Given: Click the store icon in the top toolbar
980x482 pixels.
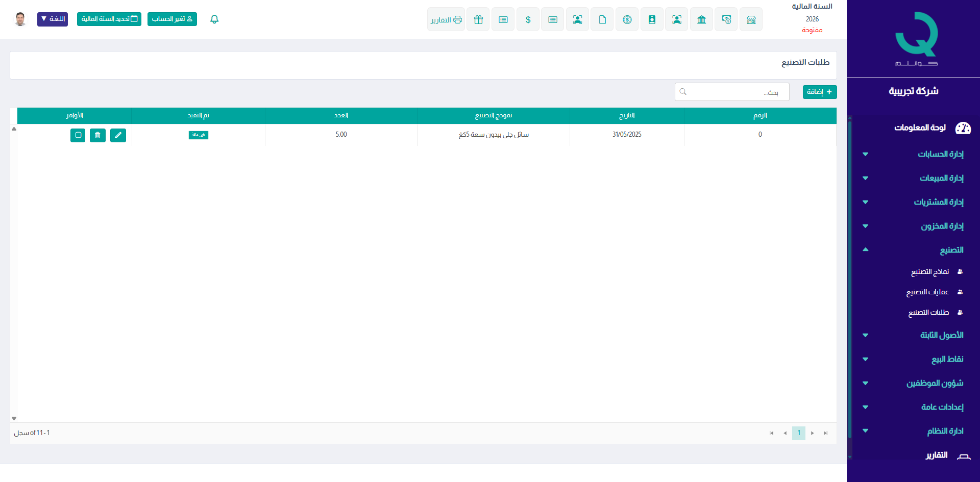Looking at the screenshot, I should pos(751,20).
